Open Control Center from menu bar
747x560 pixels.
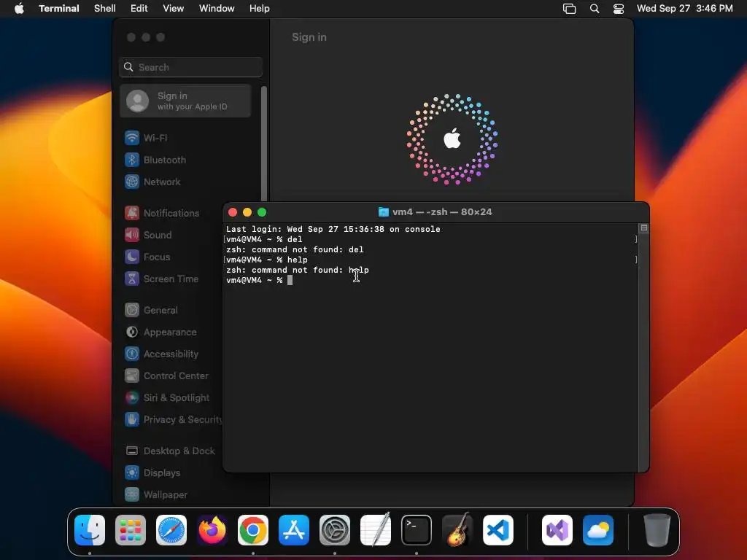pyautogui.click(x=619, y=9)
